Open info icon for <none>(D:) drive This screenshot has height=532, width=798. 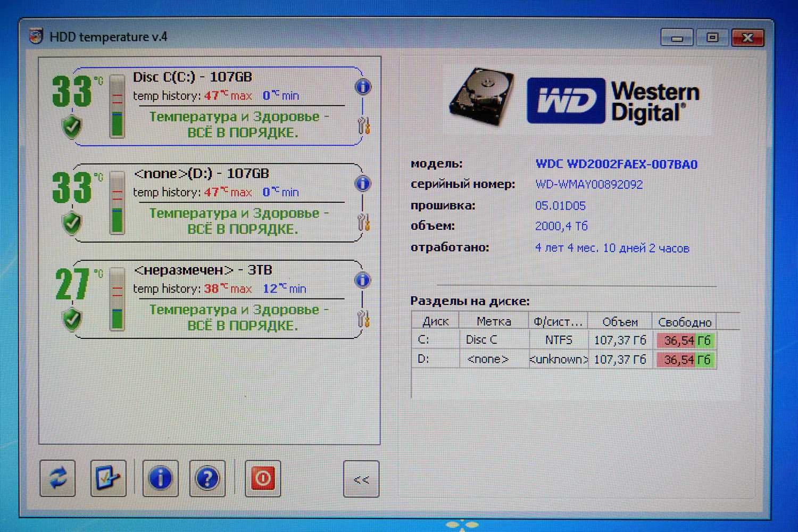[x=363, y=184]
